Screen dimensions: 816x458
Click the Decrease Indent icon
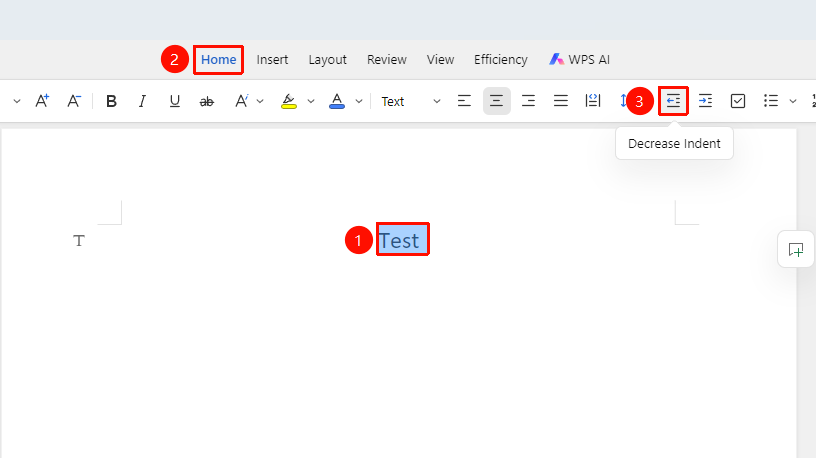pyautogui.click(x=673, y=101)
